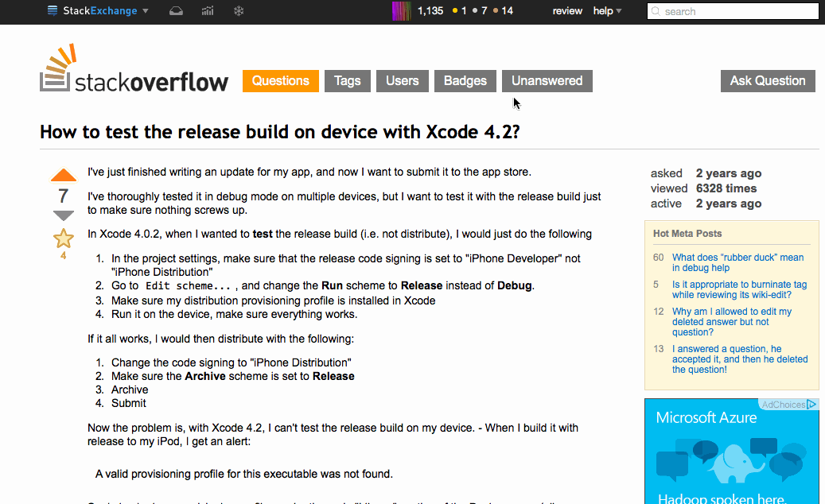Select the Badges tab
This screenshot has width=825, height=504.
pos(465,81)
